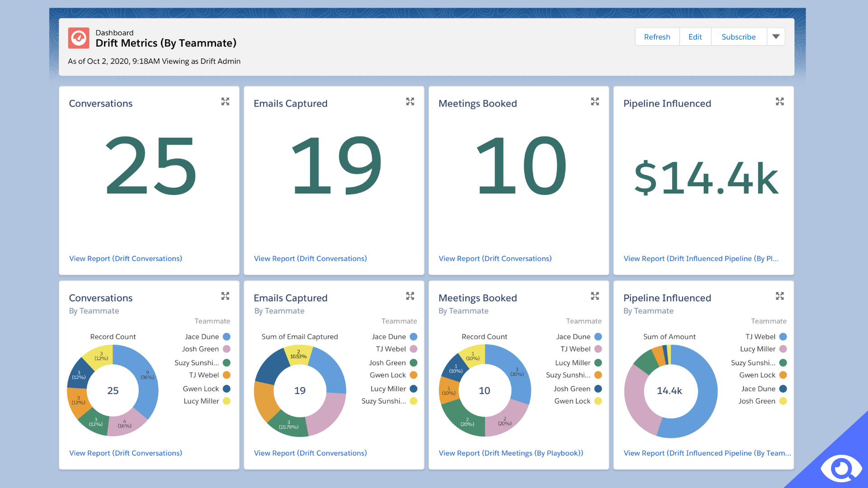Click Gwen Lock swatch in Pipeline Influenced legend
The image size is (868, 488).
pos(783,375)
